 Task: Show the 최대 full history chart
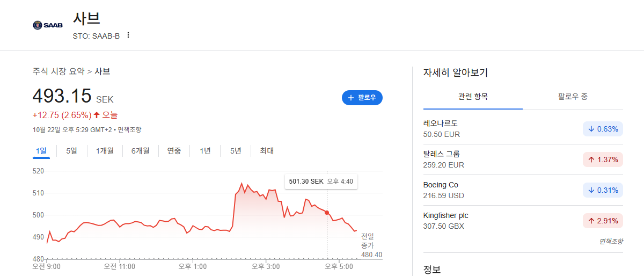(x=267, y=151)
